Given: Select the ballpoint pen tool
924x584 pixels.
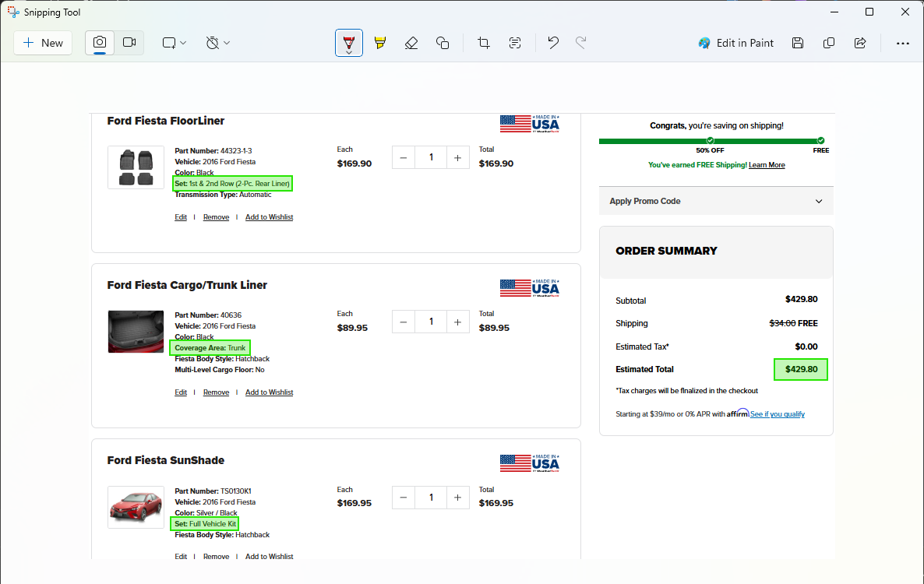Looking at the screenshot, I should (x=349, y=43).
